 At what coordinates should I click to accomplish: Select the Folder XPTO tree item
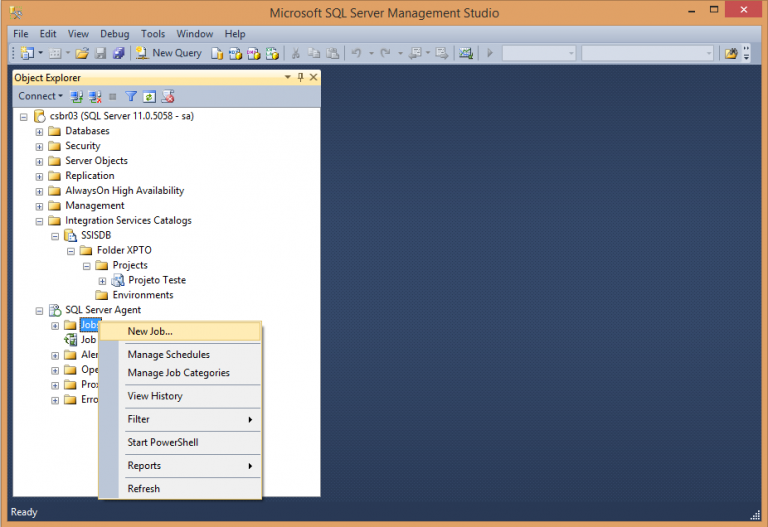pos(124,250)
